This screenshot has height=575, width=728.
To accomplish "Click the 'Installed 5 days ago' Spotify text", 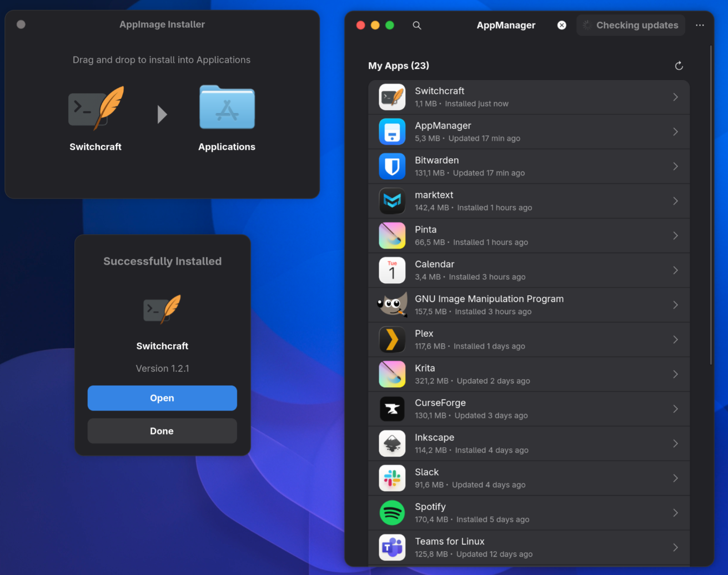I will coord(493,520).
